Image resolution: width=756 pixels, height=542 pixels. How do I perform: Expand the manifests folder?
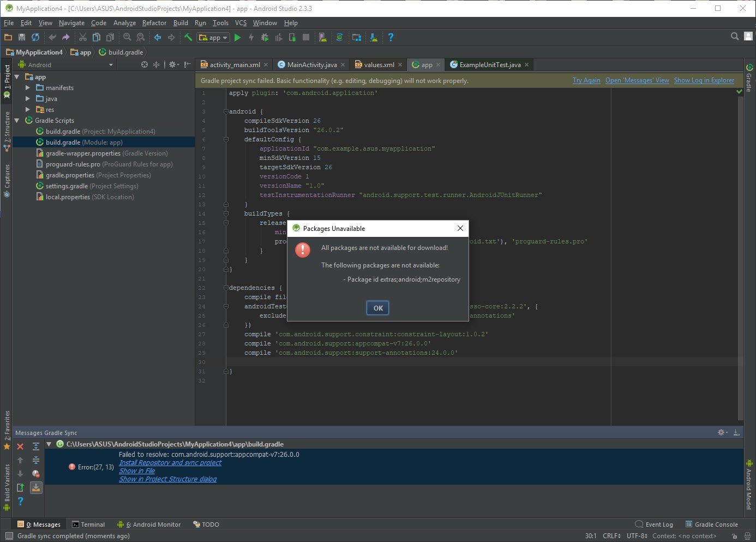point(28,88)
